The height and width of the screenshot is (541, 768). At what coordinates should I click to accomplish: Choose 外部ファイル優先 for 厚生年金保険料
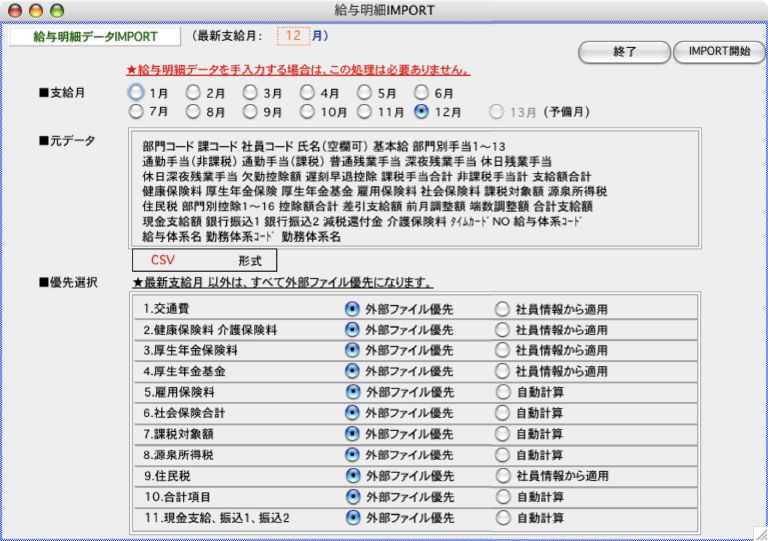352,351
